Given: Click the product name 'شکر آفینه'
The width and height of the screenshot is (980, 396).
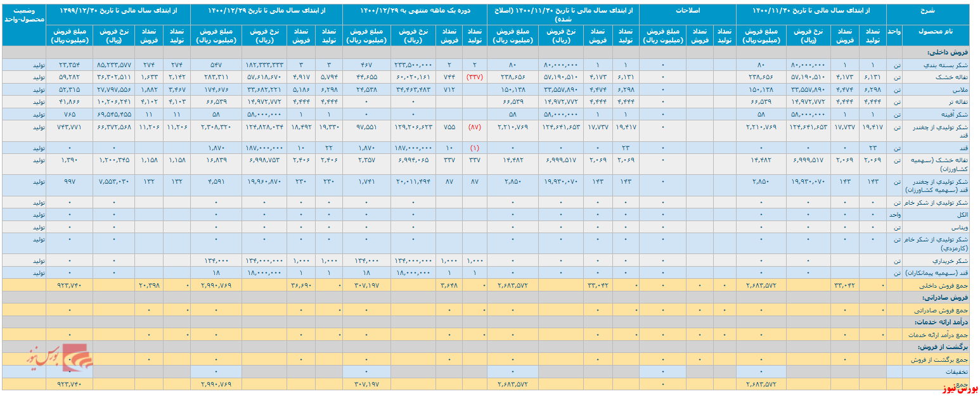Looking at the screenshot, I should point(955,114).
